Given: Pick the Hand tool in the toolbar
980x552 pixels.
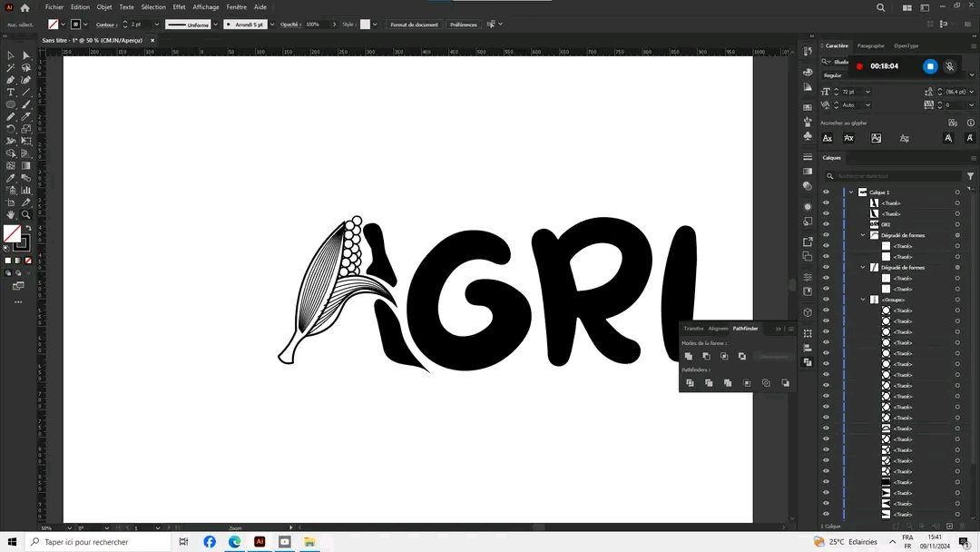Looking at the screenshot, I should coord(11,215).
